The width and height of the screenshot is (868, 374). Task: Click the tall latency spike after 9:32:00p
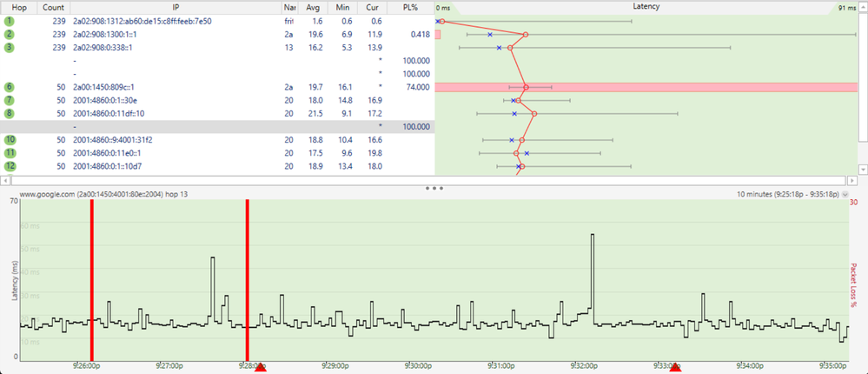(593, 271)
